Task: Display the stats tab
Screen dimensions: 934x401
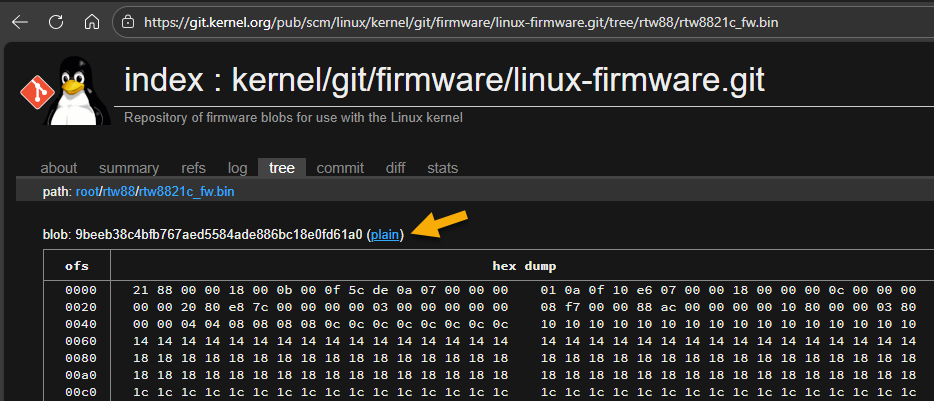Action: click(x=443, y=168)
